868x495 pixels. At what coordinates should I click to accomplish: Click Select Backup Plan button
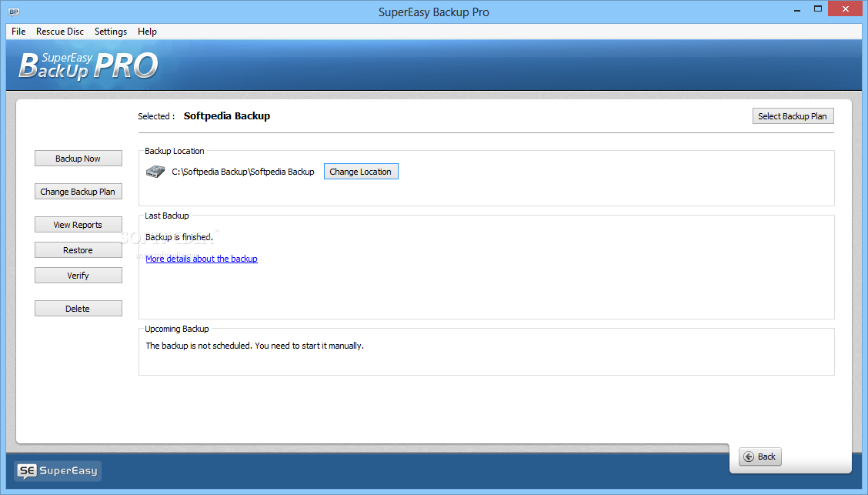(793, 116)
